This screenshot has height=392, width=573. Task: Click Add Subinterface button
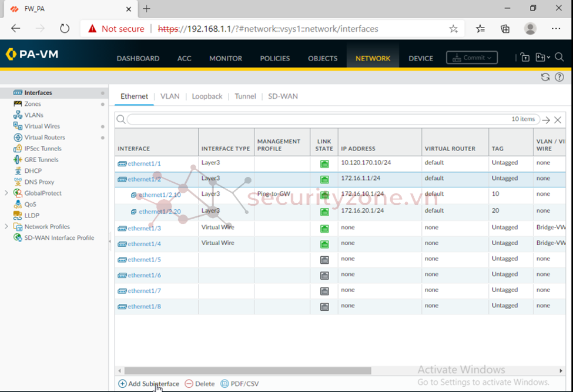149,384
